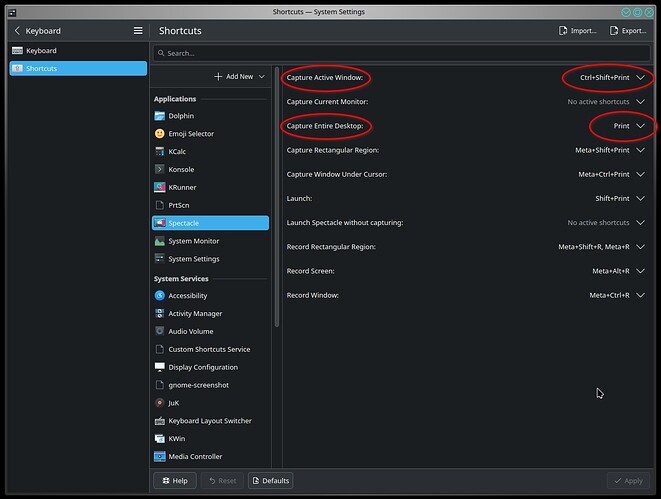Viewport: 661px width, 499px height.
Task: Click the Reset button
Action: point(223,480)
